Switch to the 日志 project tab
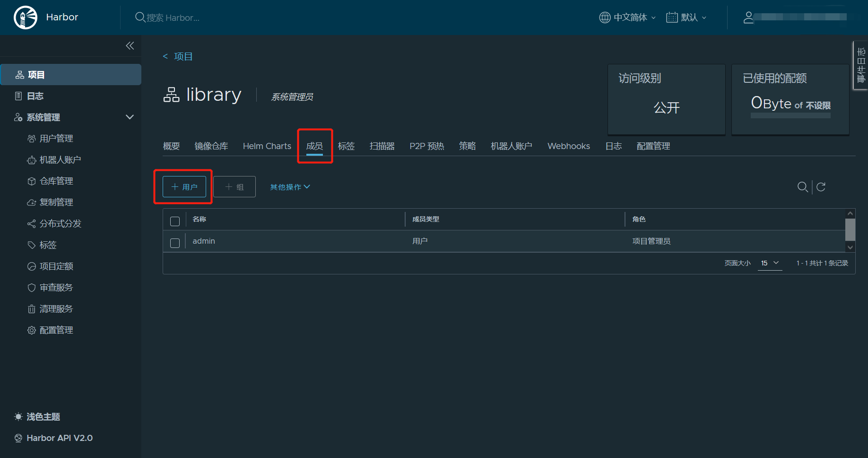The height and width of the screenshot is (458, 868). coord(614,146)
